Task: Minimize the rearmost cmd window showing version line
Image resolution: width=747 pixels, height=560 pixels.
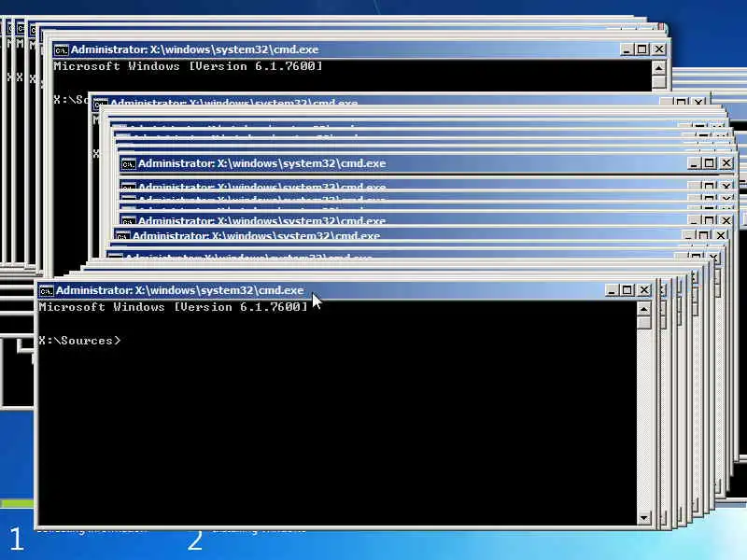Action: [627, 49]
